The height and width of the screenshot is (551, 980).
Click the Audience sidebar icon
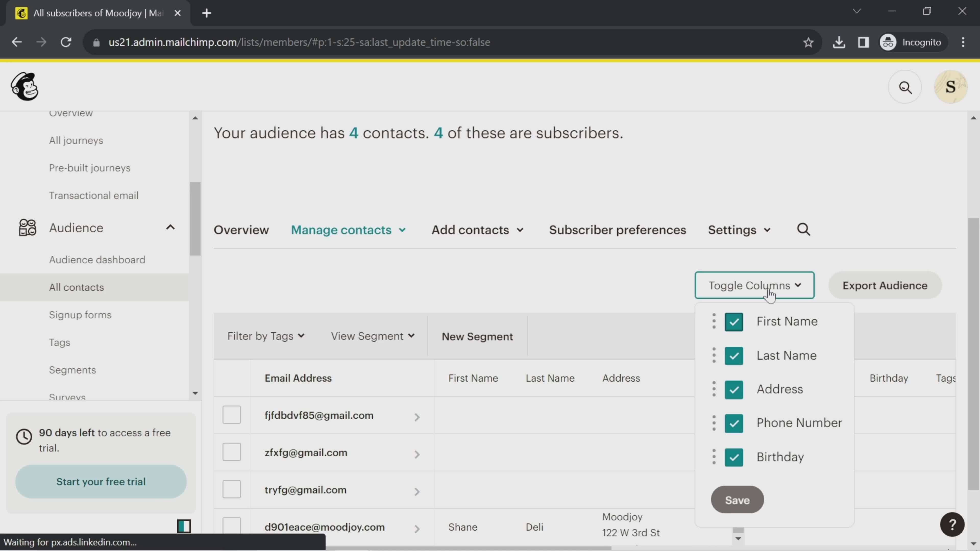pos(27,227)
